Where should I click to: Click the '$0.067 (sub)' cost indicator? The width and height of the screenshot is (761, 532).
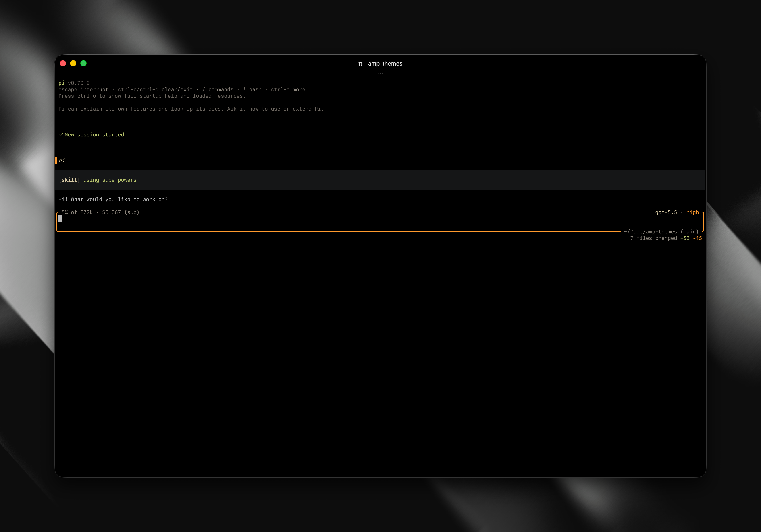pos(121,212)
